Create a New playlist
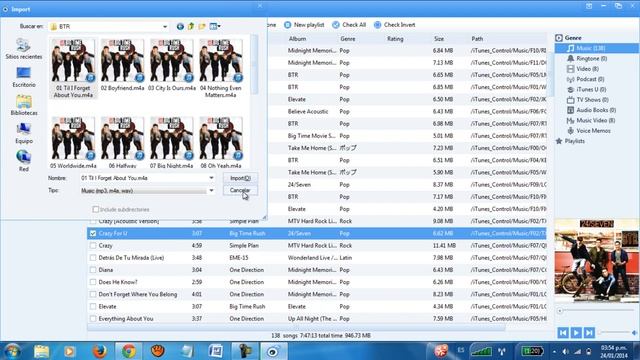Image resolution: width=640 pixels, height=360 pixels. (304, 25)
